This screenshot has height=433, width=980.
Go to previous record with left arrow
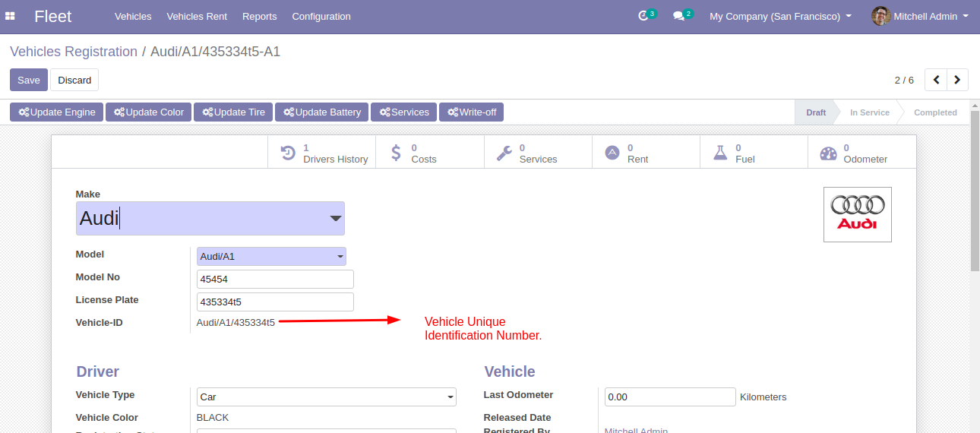[x=936, y=80]
